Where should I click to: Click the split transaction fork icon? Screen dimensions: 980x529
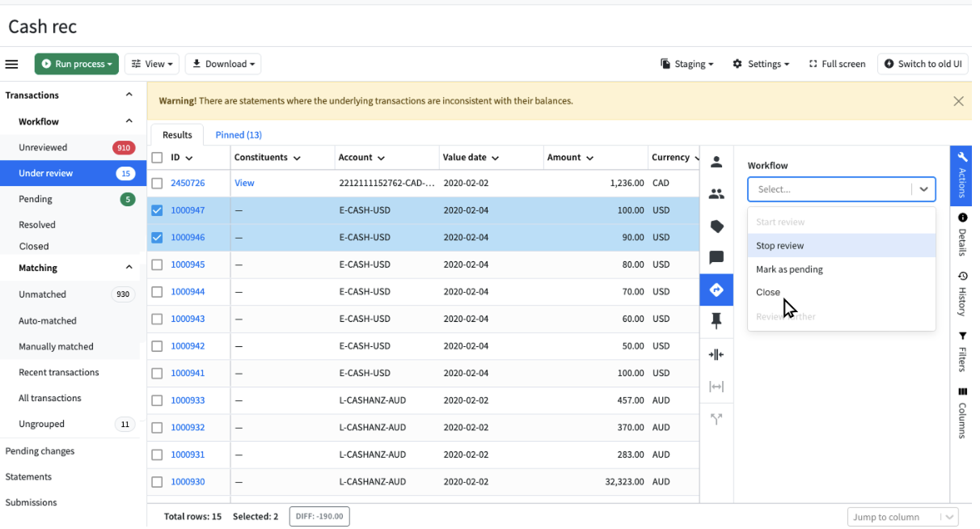[x=716, y=419]
